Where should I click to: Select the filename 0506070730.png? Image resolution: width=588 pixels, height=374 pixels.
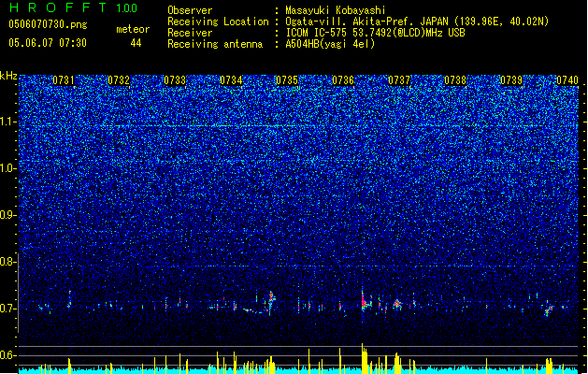pos(48,25)
